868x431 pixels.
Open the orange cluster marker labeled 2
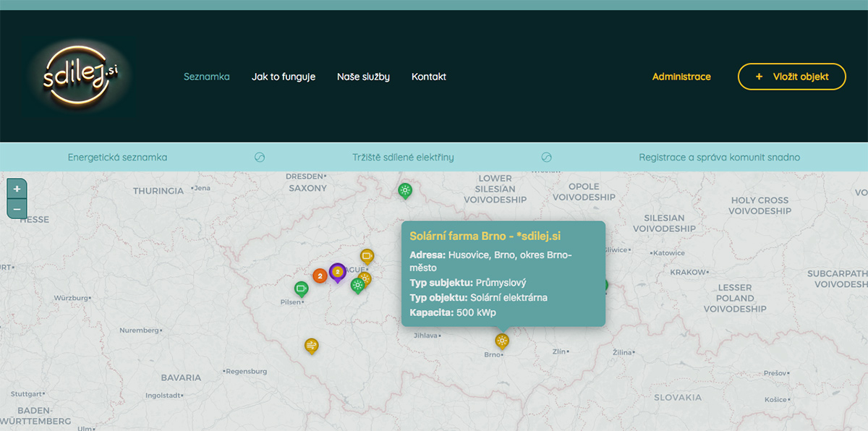tap(320, 276)
